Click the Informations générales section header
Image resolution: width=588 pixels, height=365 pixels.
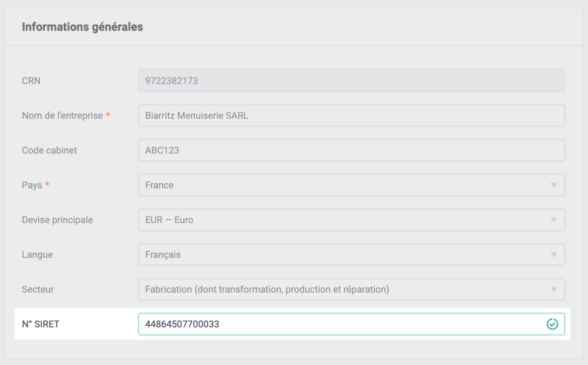coord(83,27)
